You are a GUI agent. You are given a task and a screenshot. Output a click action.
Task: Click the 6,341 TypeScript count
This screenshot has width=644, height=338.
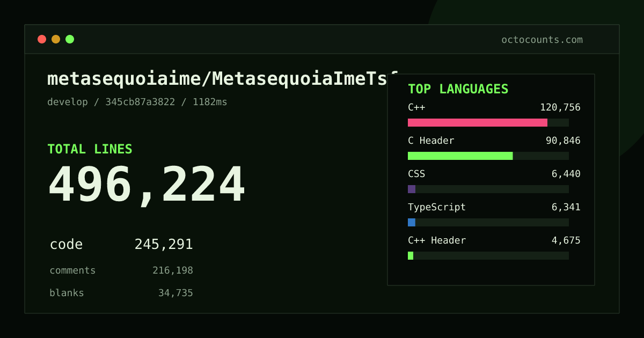click(x=566, y=207)
